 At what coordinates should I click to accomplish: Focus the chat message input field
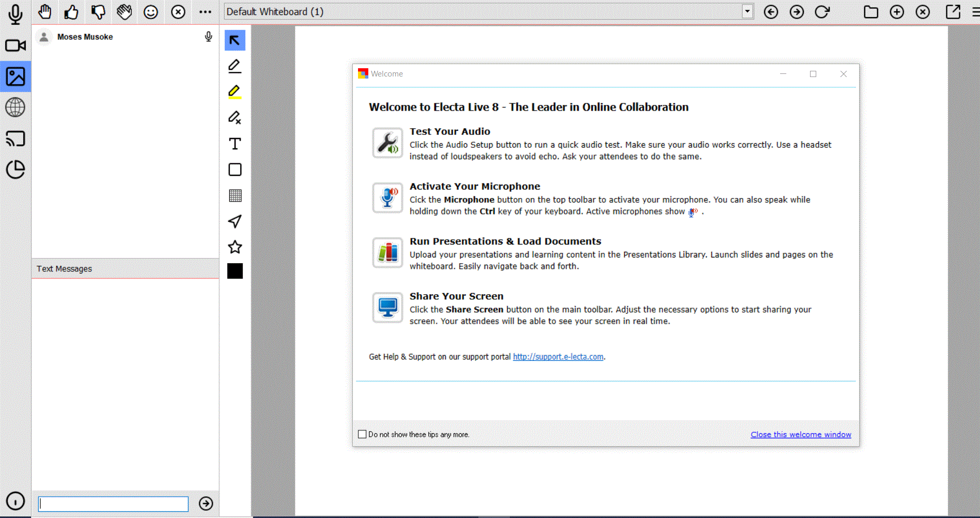tap(113, 504)
